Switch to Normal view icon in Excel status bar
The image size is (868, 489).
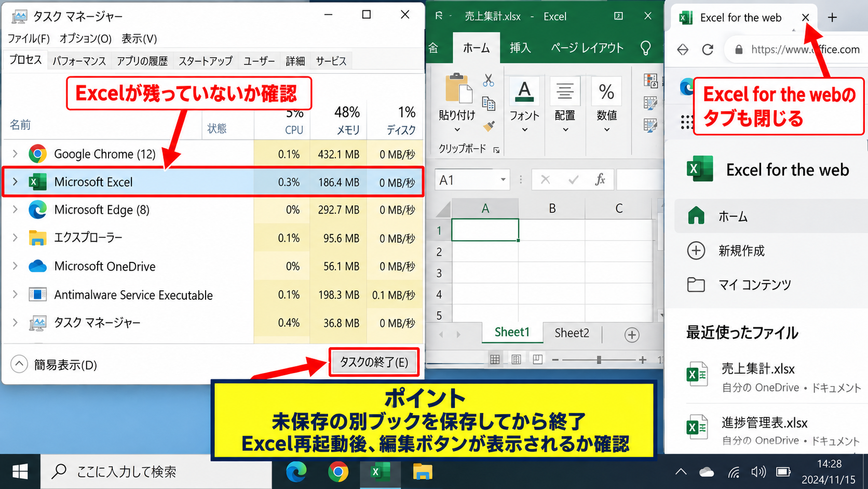pyautogui.click(x=495, y=360)
